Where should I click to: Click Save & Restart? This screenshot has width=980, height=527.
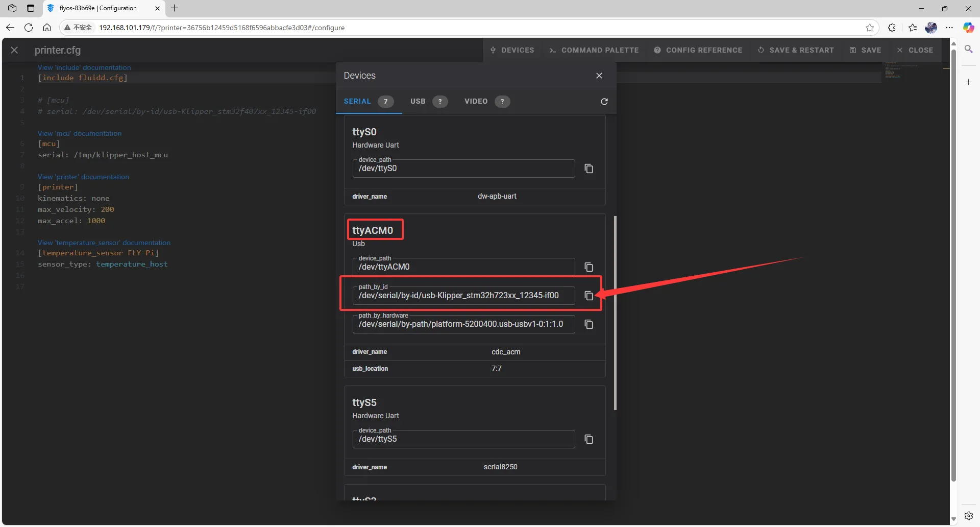click(x=796, y=50)
